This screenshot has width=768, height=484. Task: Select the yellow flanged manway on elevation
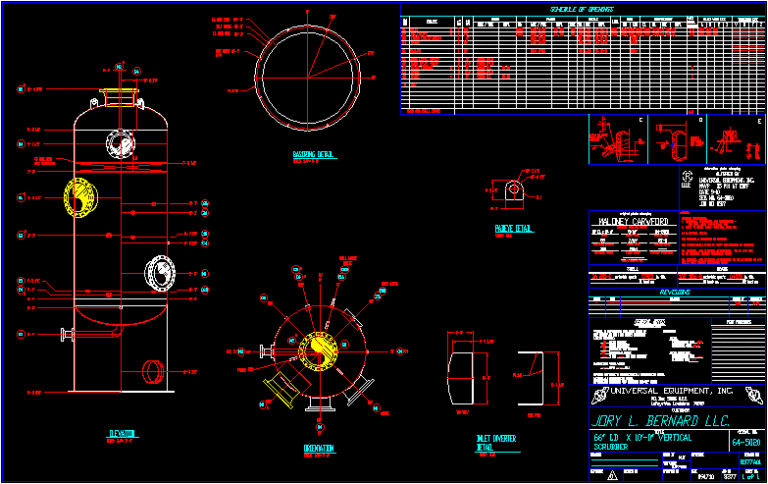point(81,197)
